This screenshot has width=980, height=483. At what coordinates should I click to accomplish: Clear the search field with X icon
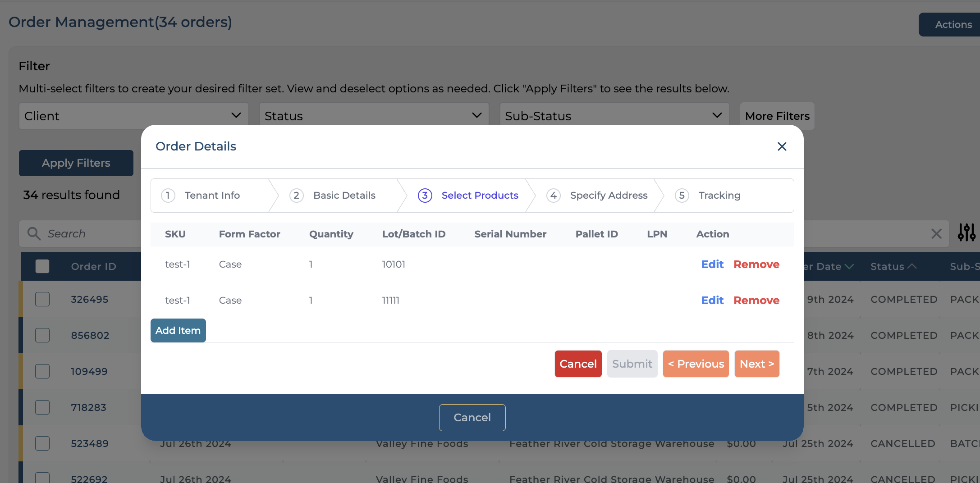[936, 233]
